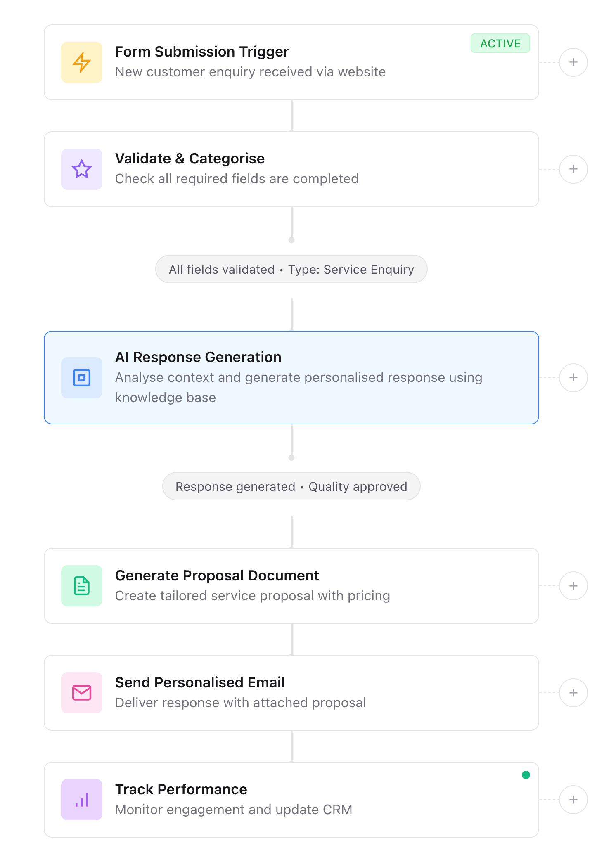Screen dimensions: 616x862
Task: Click the lightning bolt trigger icon
Action: tap(81, 62)
